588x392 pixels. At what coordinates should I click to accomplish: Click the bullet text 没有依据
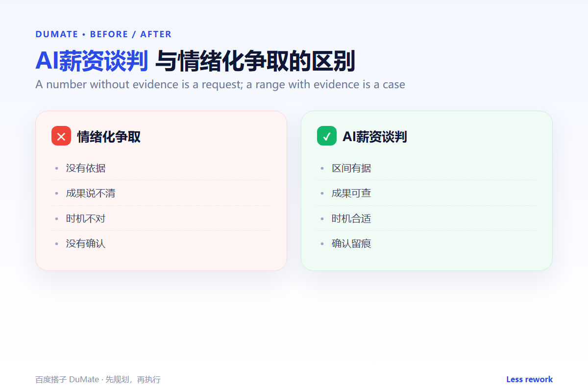(x=86, y=168)
